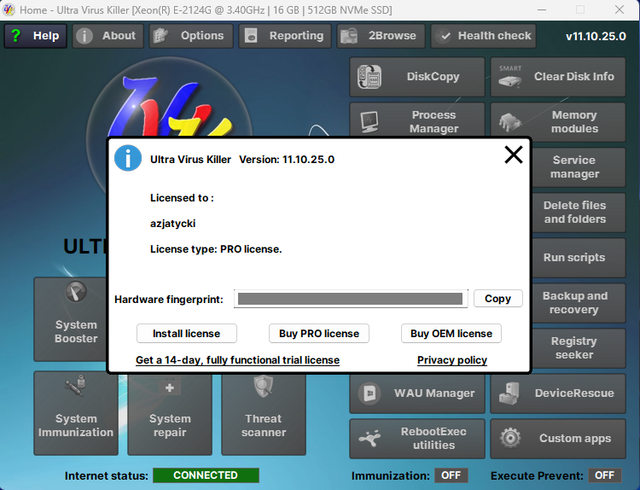Image resolution: width=640 pixels, height=490 pixels.
Task: Click the Threat scanner shield icon
Action: point(264,386)
